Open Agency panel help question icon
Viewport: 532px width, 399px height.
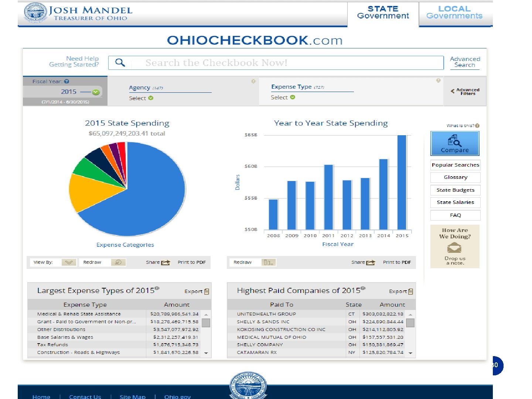point(253,81)
